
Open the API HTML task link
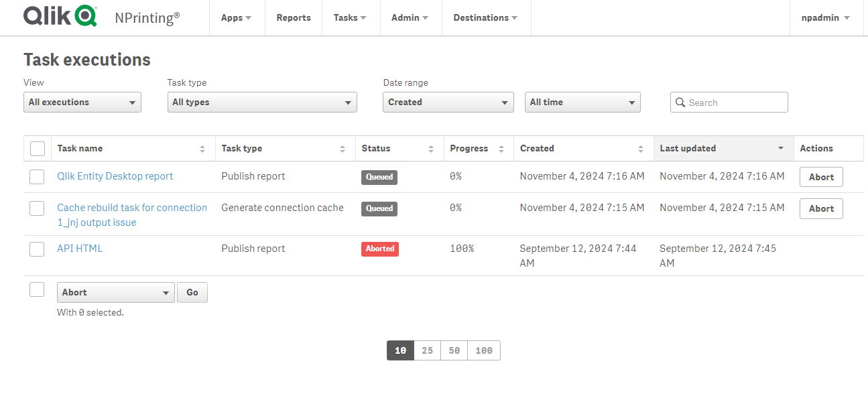coord(80,249)
